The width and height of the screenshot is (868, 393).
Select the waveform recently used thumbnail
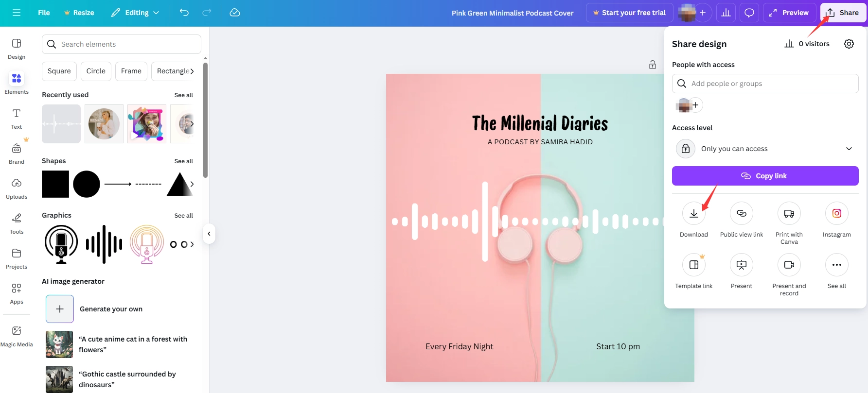(61, 124)
